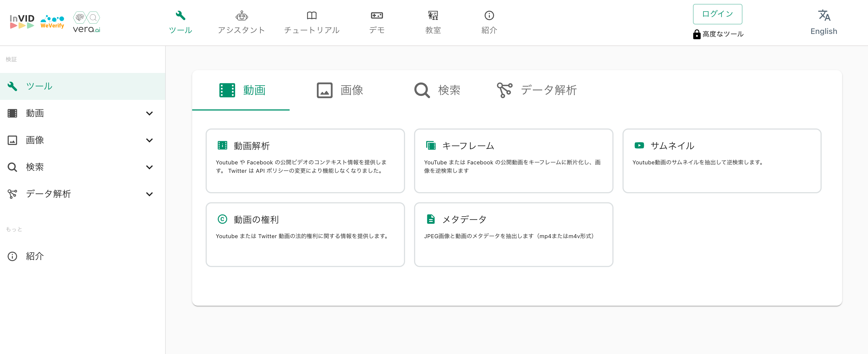Click the ログイン button
Screen dimensions: 868x354
click(x=717, y=14)
